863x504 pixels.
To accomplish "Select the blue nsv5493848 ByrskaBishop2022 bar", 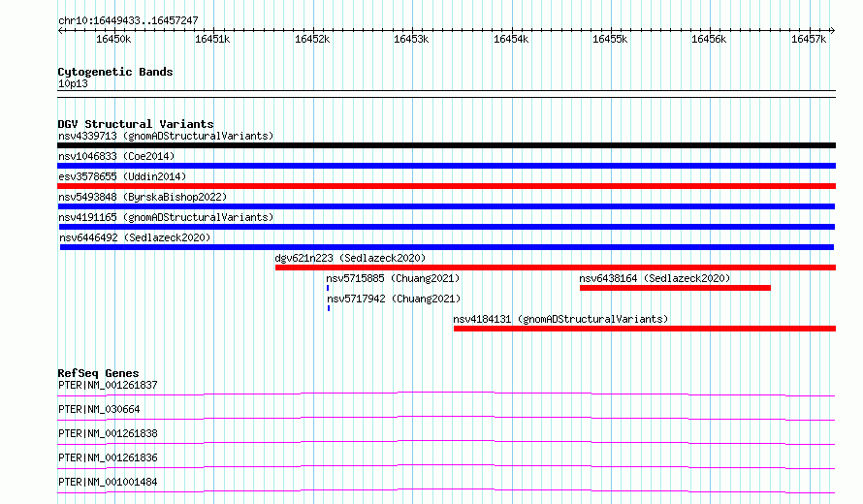I will pos(446,206).
